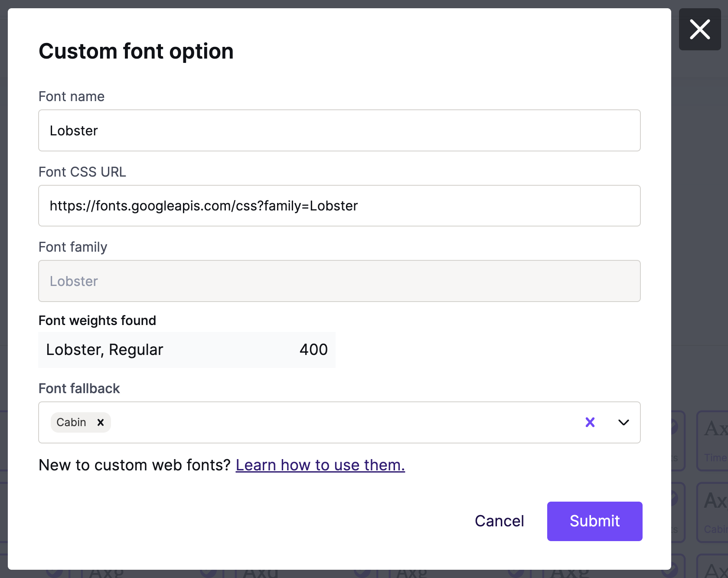728x578 pixels.
Task: Click the Font name label
Action: click(x=72, y=96)
